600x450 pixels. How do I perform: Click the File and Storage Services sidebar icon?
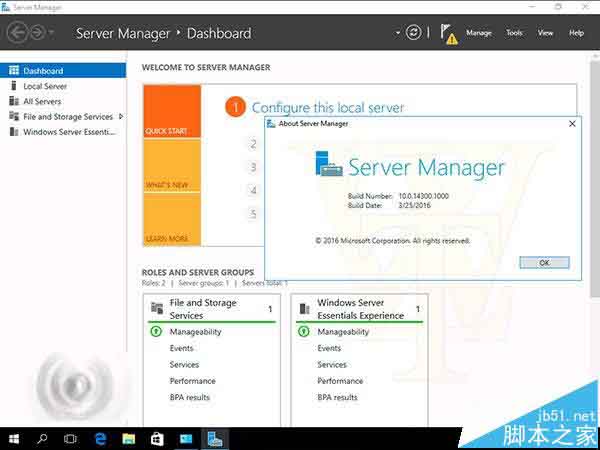tap(14, 116)
